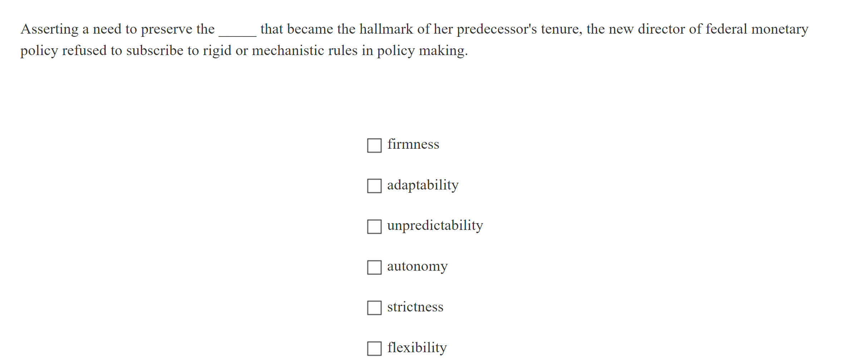Click the label text firmness

(x=413, y=144)
